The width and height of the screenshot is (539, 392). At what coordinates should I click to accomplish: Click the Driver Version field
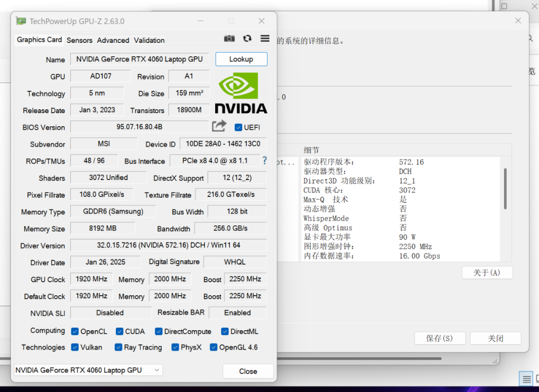[169, 245]
